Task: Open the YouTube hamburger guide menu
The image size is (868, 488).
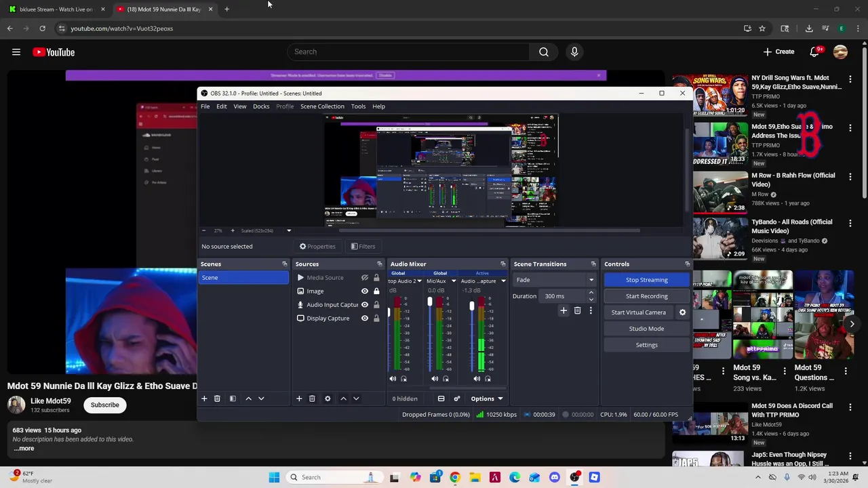Action: 16,52
